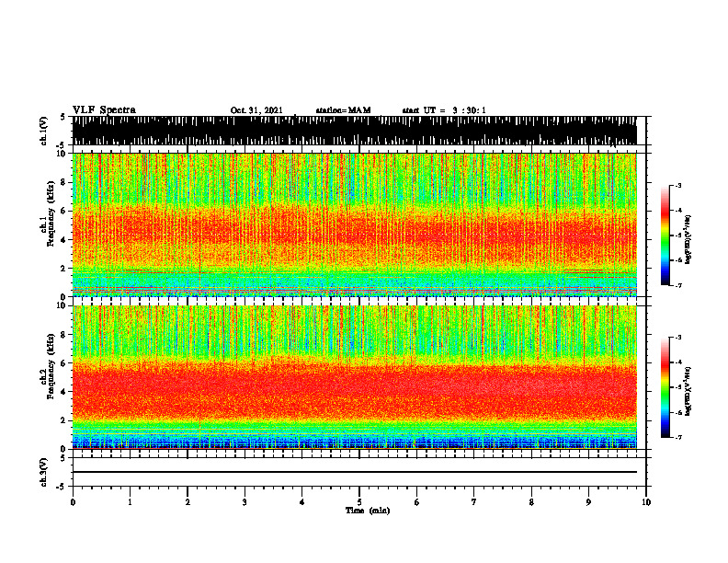Select the start UT time label
This screenshot has height=563, width=728.
(x=444, y=110)
